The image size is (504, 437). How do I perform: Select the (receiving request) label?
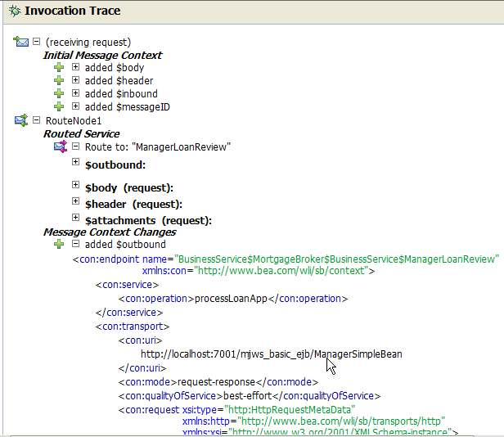click(x=88, y=43)
